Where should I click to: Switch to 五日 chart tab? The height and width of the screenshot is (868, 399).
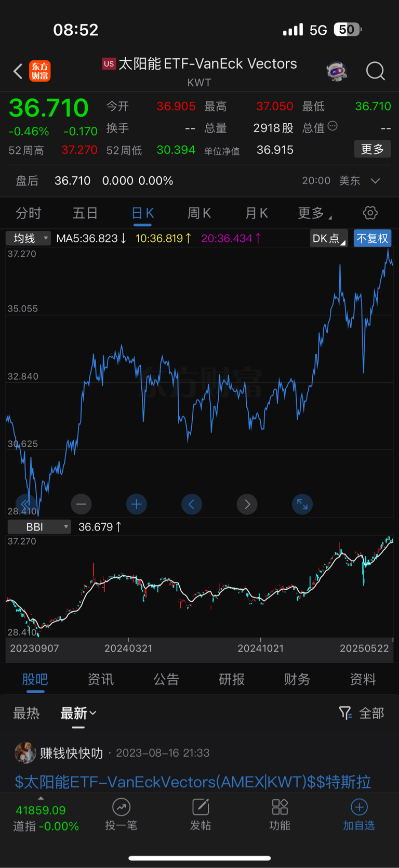click(85, 213)
